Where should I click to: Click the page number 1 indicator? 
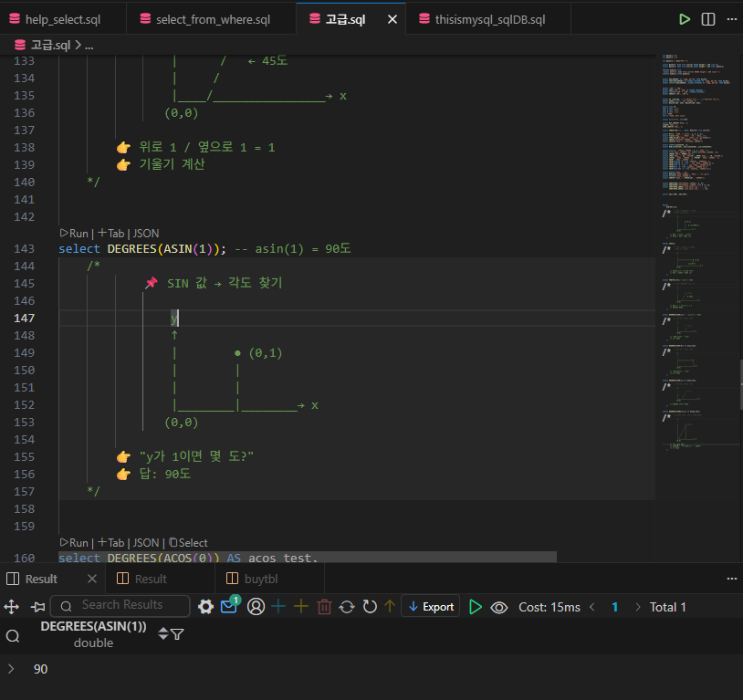[615, 607]
